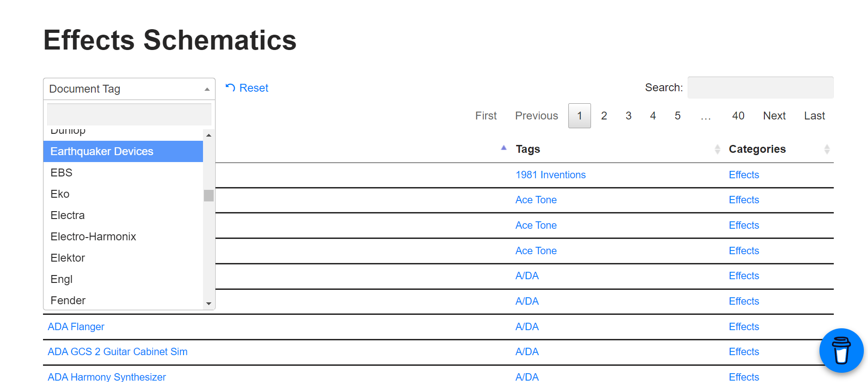The image size is (868, 382).
Task: Select Earthquaker Devices from tag list
Action: [x=123, y=151]
